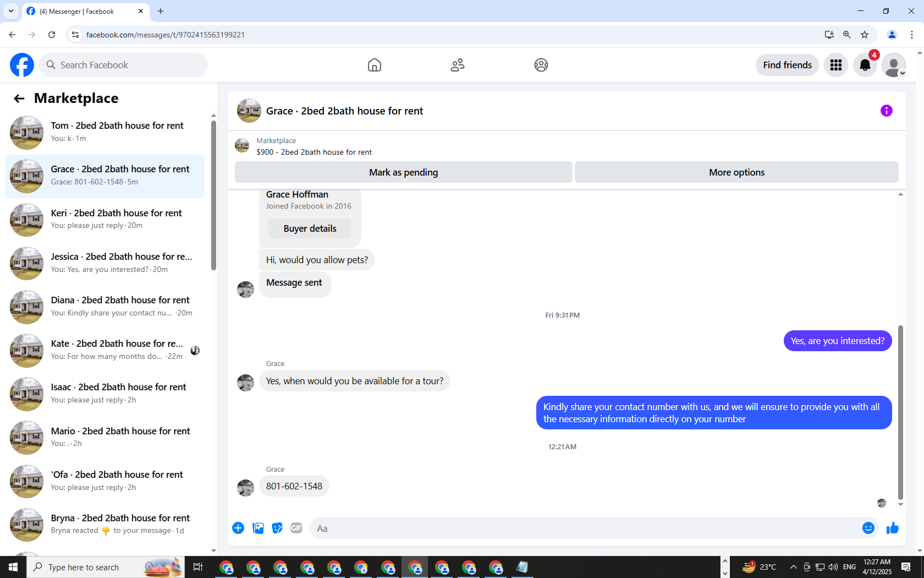This screenshot has width=924, height=578.
Task: Open Jessica's 2bed 2bath conversation
Action: [105, 263]
